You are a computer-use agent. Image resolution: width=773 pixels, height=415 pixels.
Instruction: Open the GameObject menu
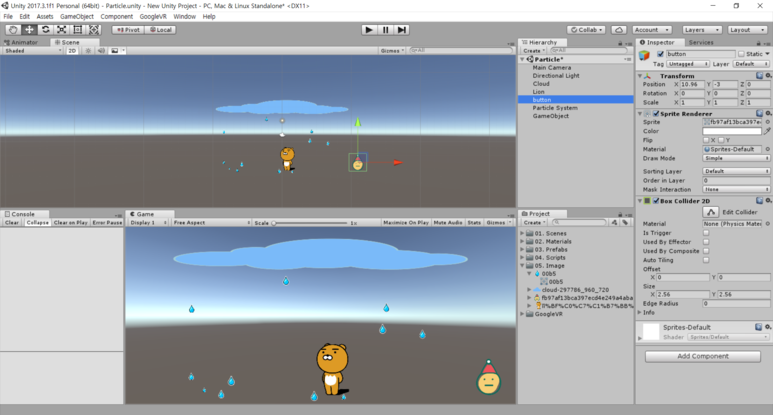(x=76, y=16)
